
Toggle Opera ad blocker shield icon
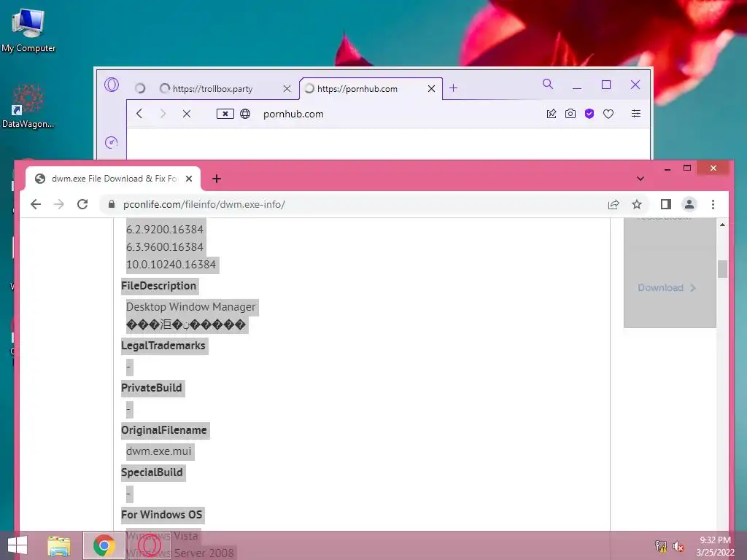(x=589, y=114)
